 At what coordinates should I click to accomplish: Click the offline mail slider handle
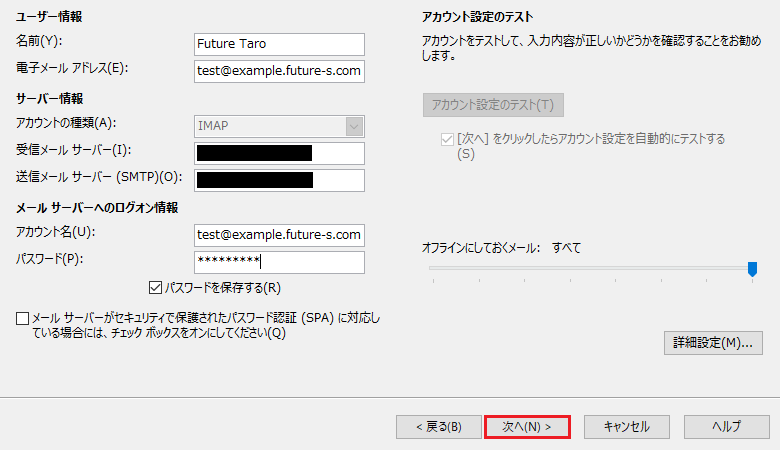[752, 269]
